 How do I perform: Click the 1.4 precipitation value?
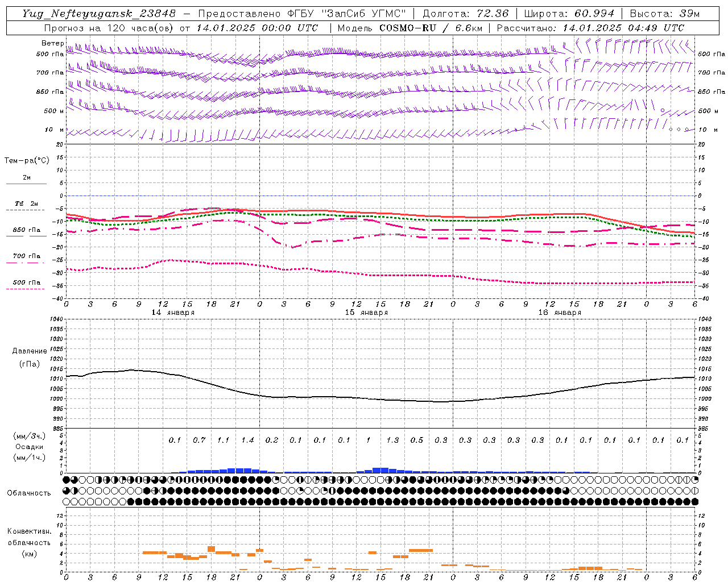[247, 440]
